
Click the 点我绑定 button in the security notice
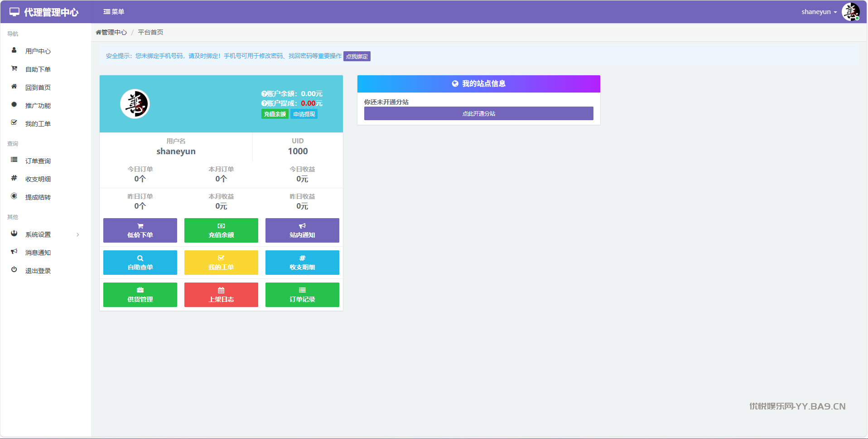click(357, 56)
